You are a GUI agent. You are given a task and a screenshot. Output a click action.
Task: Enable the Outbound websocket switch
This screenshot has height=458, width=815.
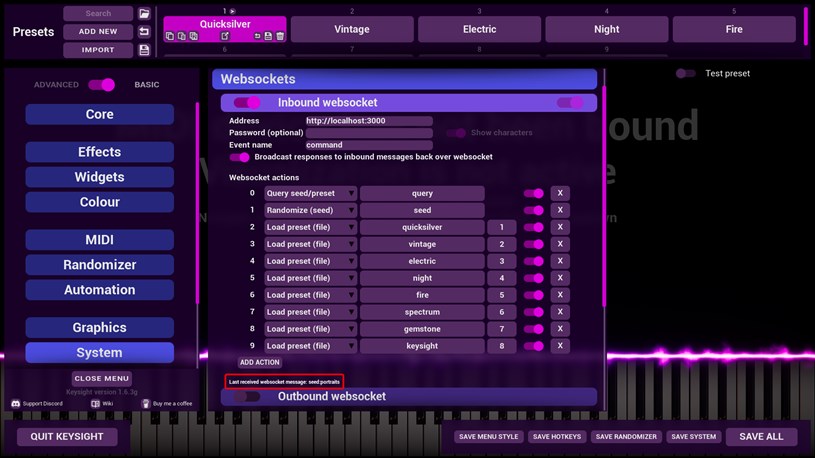(x=247, y=397)
